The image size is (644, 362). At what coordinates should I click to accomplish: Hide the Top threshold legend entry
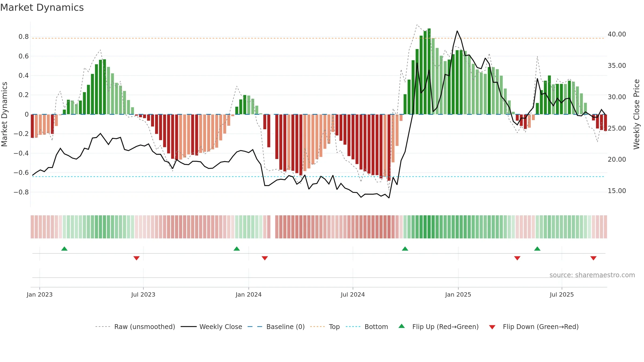pyautogui.click(x=325, y=327)
